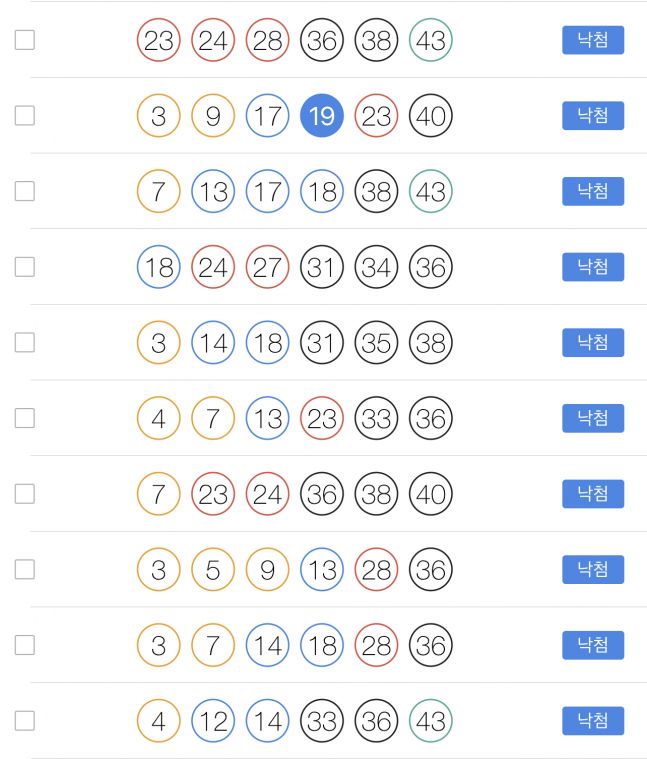Viewport: 647px width, 759px height.
Task: Tick the checkbox for the row containing 19
Action: click(x=25, y=116)
